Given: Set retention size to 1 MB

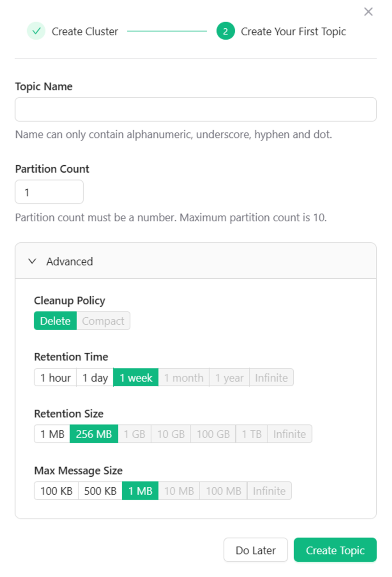Looking at the screenshot, I should click(x=52, y=434).
